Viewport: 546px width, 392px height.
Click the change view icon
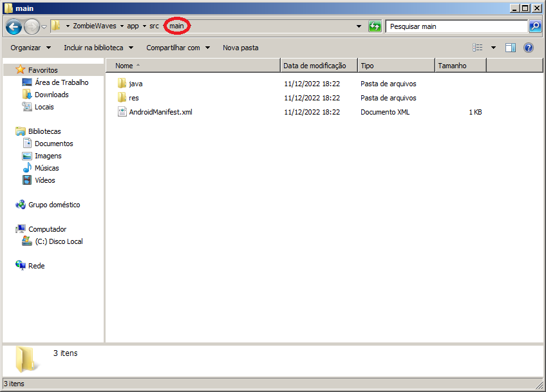click(x=478, y=48)
